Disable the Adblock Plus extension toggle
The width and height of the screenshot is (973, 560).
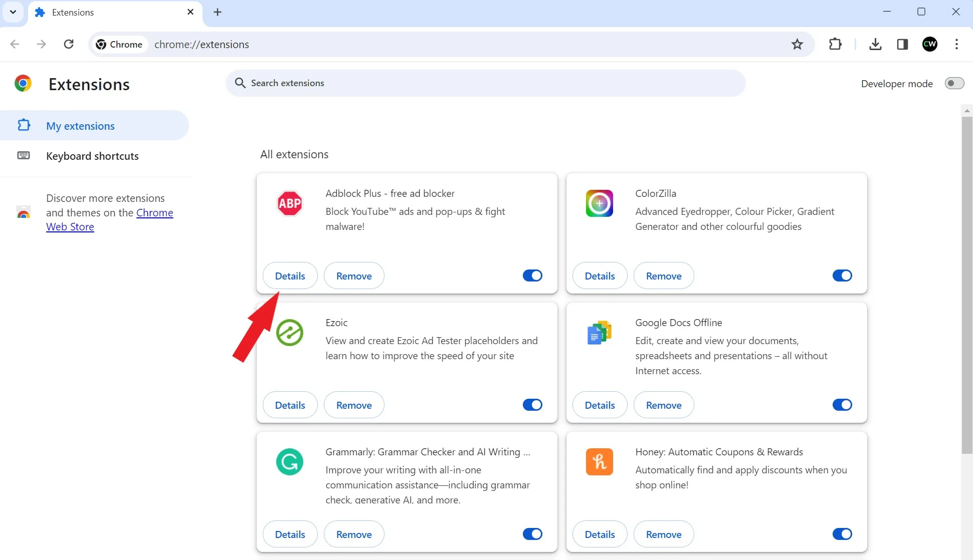532,275
